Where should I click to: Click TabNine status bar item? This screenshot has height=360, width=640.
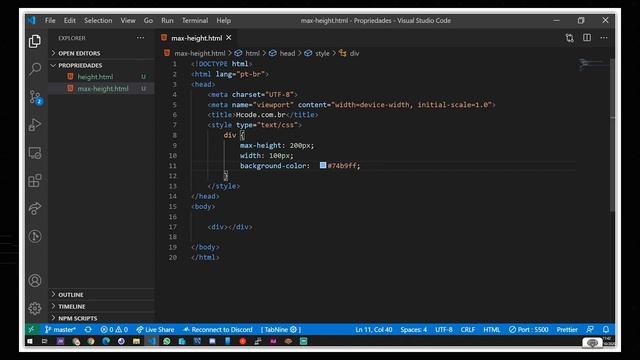(x=281, y=329)
